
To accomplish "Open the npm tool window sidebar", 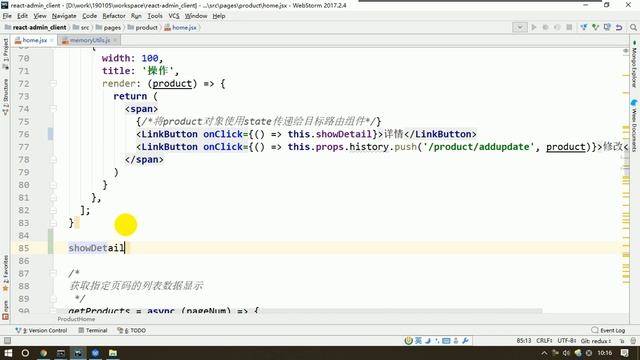I will [x=5, y=310].
